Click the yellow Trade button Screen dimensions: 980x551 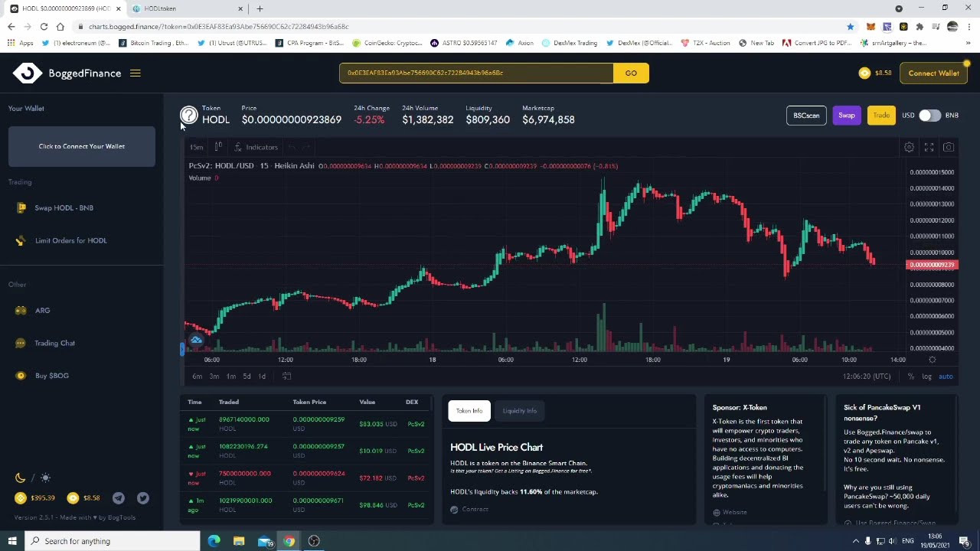(881, 116)
